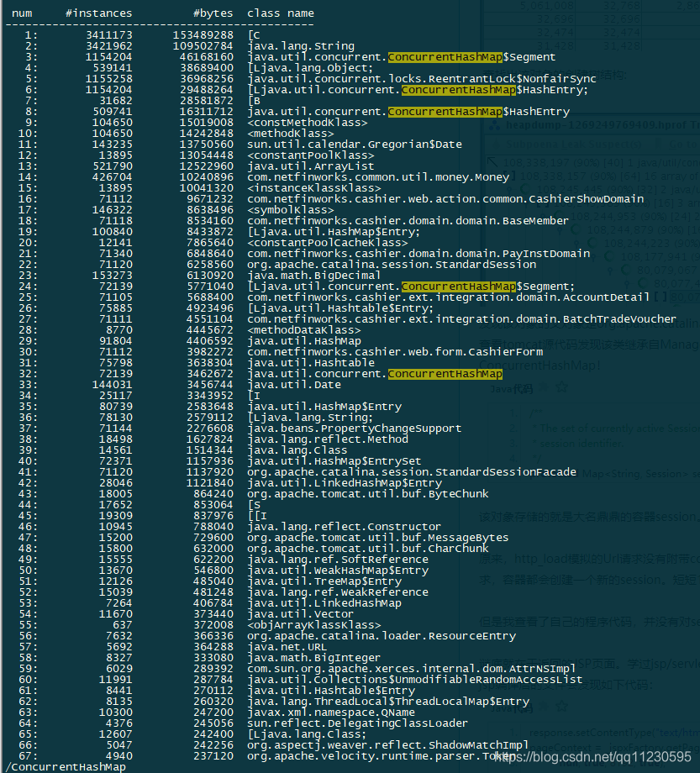Click the value 153489288 bytes
This screenshot has height=773, width=700.
[x=203, y=35]
